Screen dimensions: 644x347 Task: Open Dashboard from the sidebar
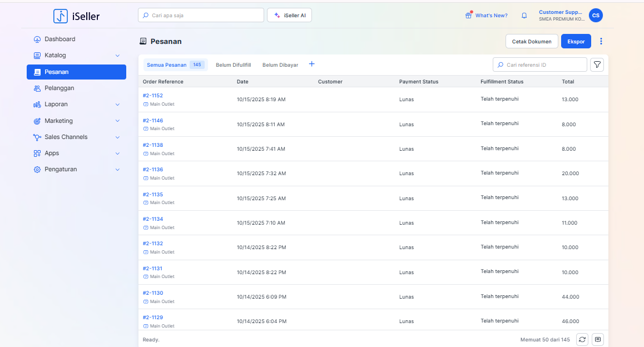(x=60, y=39)
